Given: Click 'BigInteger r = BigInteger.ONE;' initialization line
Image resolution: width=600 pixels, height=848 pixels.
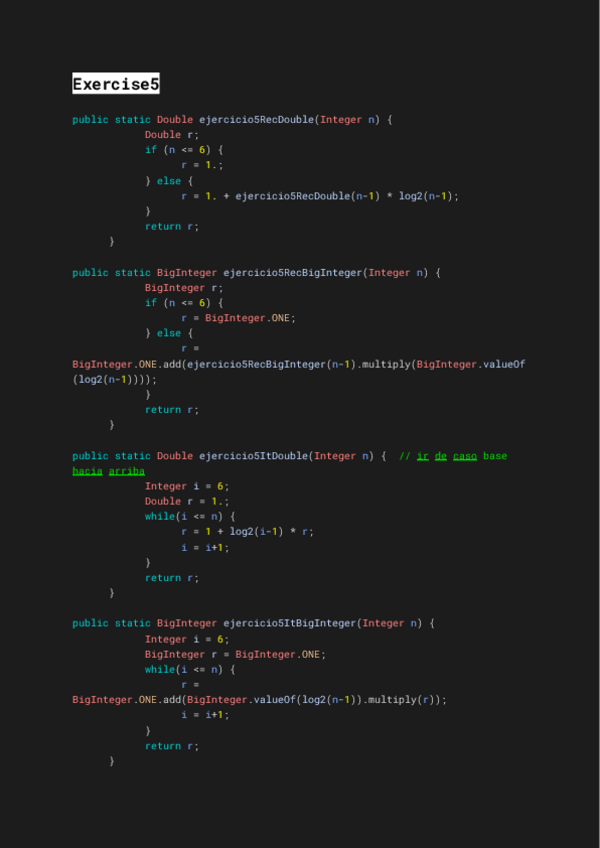Looking at the screenshot, I should 235,654.
